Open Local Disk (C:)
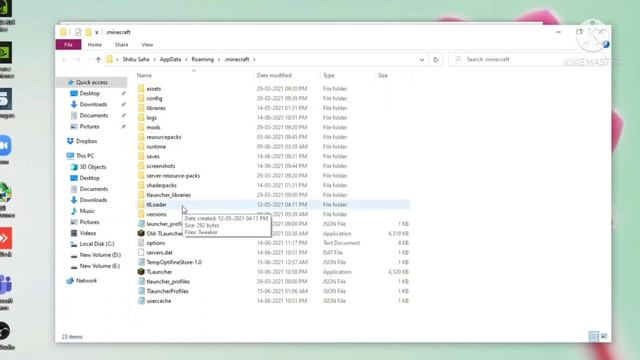This screenshot has width=640, height=360. click(x=97, y=244)
